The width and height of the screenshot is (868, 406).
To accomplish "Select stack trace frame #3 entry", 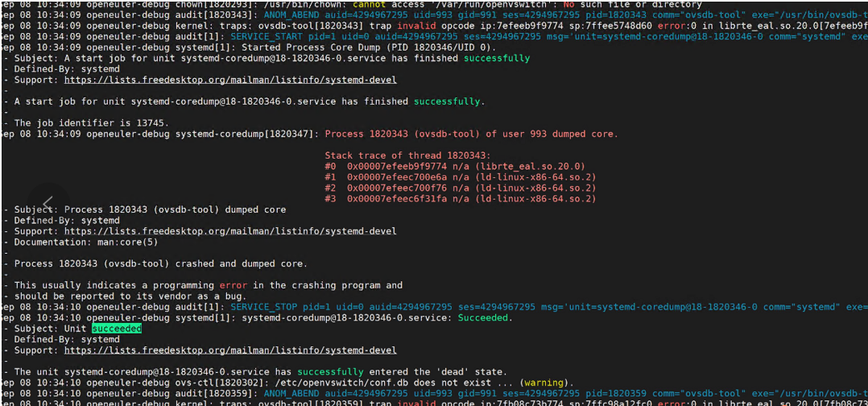I will click(x=460, y=198).
